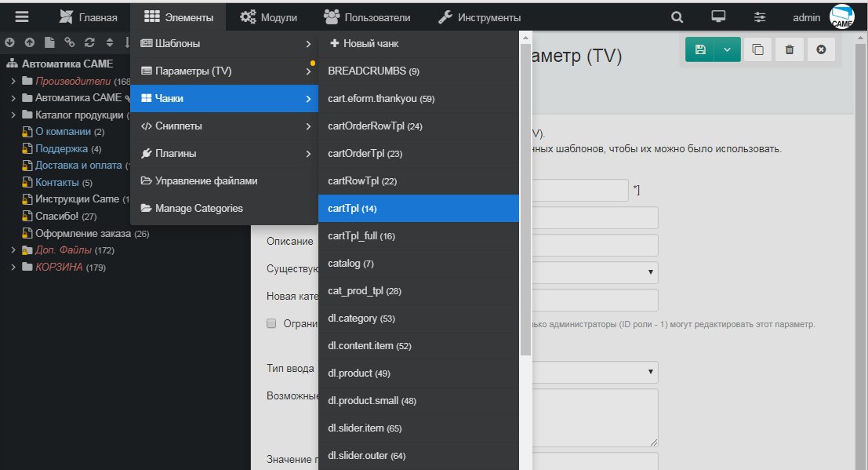Open tree sort order icon

pyautogui.click(x=109, y=42)
